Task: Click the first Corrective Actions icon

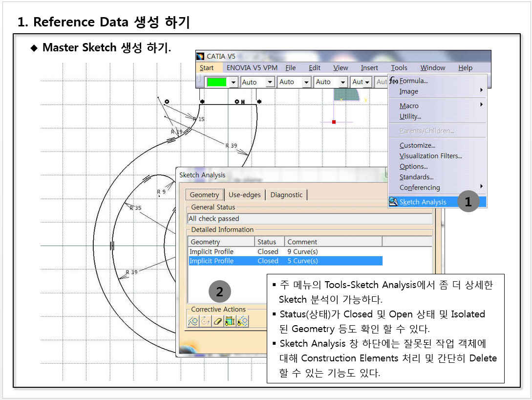Action: tap(193, 321)
